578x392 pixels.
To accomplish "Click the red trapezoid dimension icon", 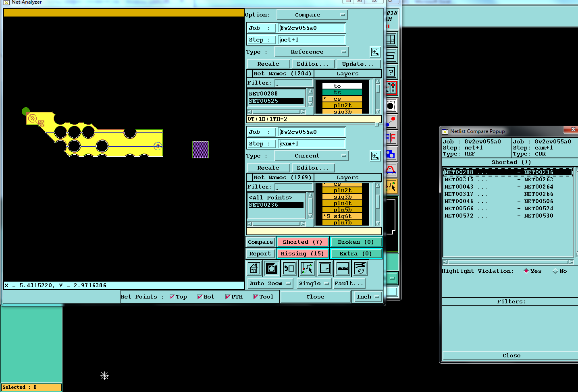I will tap(391, 170).
